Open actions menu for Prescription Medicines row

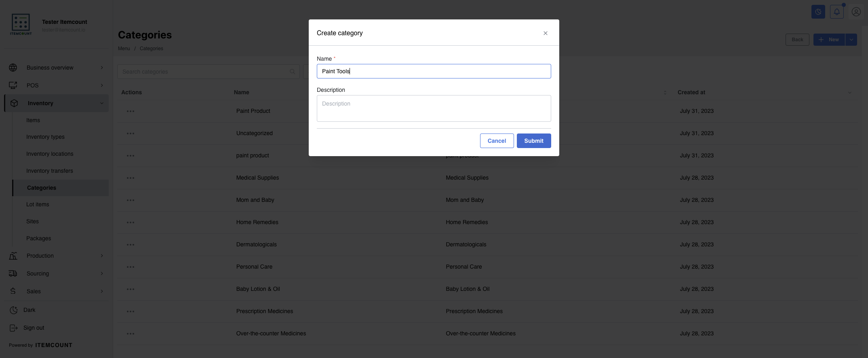131,311
